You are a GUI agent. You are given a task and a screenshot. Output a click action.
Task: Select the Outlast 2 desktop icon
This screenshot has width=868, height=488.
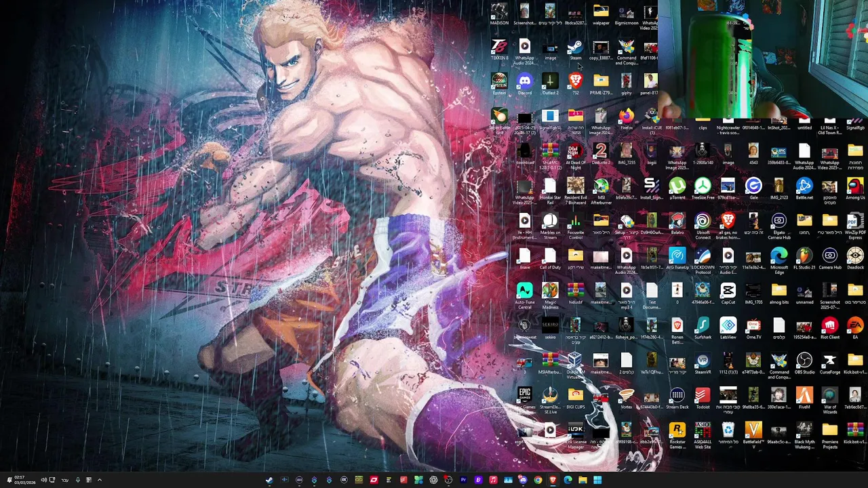pos(550,85)
